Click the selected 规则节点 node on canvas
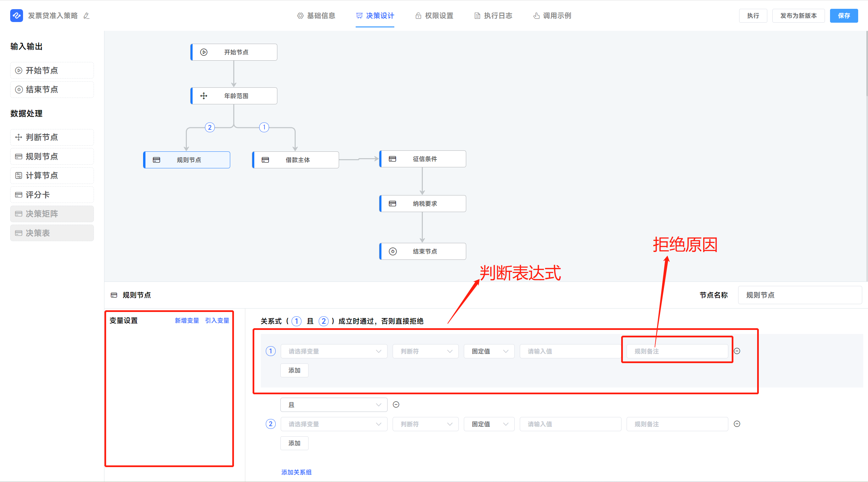 186,160
